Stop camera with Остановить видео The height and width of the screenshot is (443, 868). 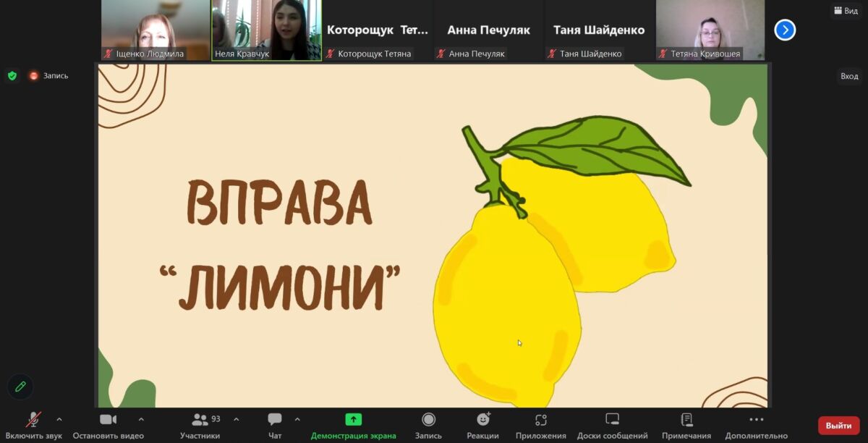coord(109,426)
